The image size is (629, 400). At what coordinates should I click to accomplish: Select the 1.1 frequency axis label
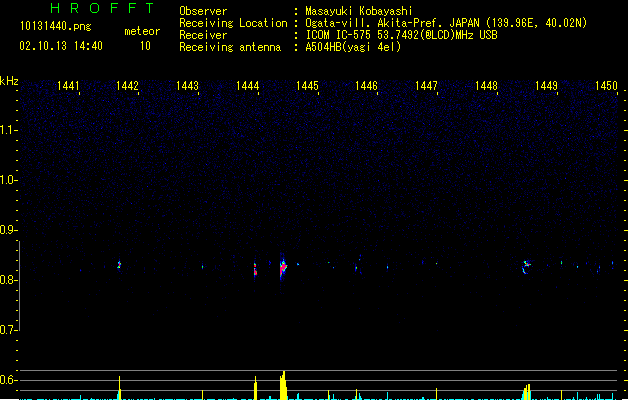(8, 130)
